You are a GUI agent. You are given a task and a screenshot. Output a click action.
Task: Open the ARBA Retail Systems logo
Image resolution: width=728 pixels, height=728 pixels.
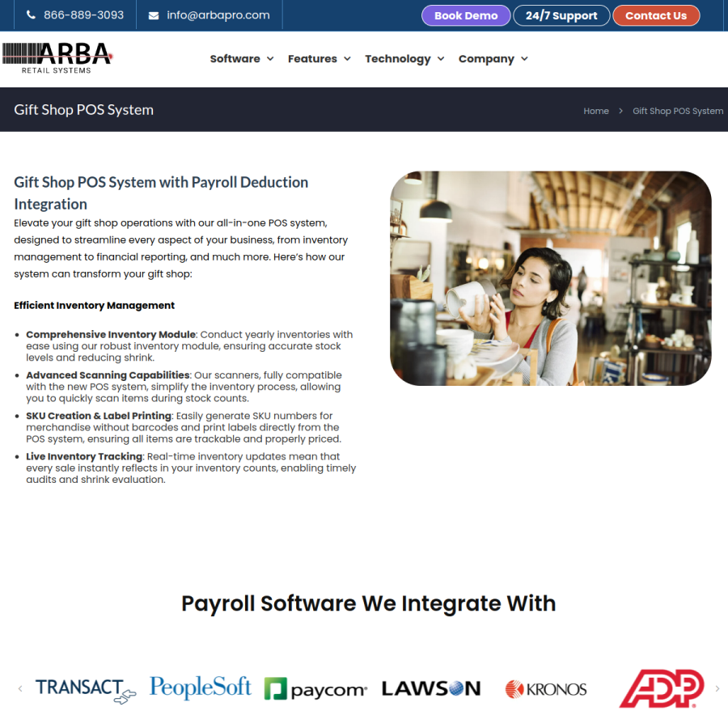click(57, 58)
